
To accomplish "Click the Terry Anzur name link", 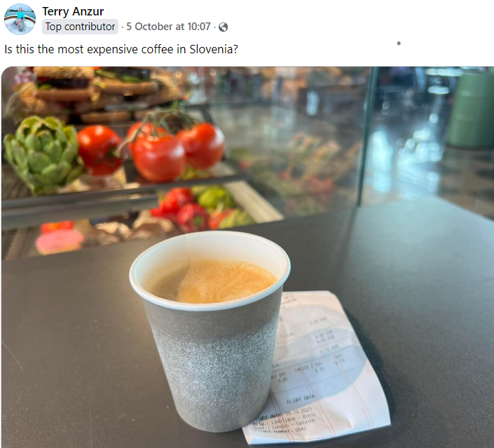I will [73, 11].
